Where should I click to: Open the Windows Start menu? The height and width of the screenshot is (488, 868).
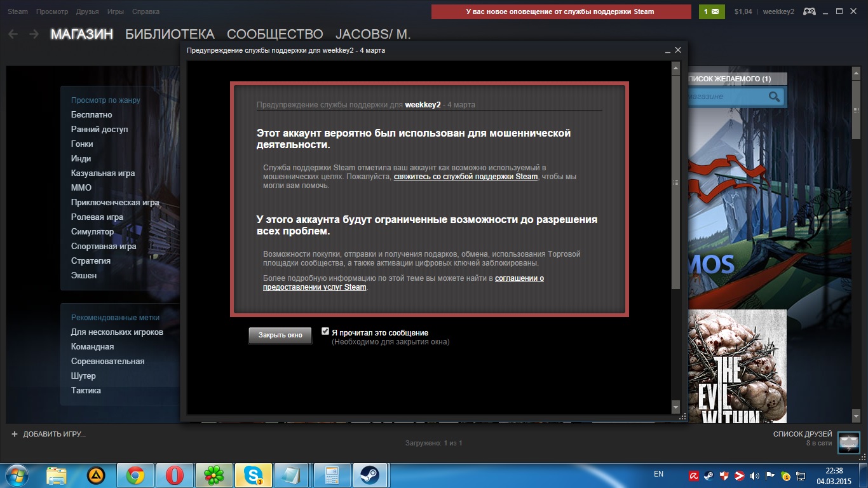[18, 475]
